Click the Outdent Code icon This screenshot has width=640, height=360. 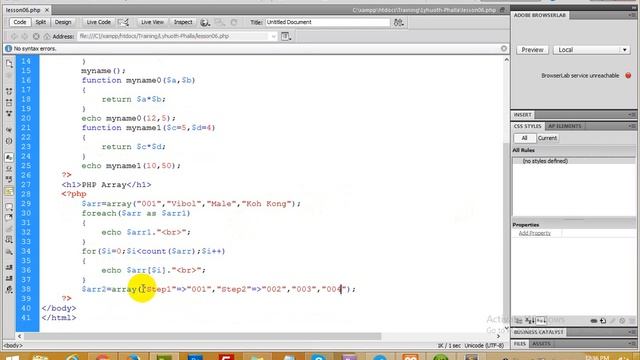pos(9,278)
